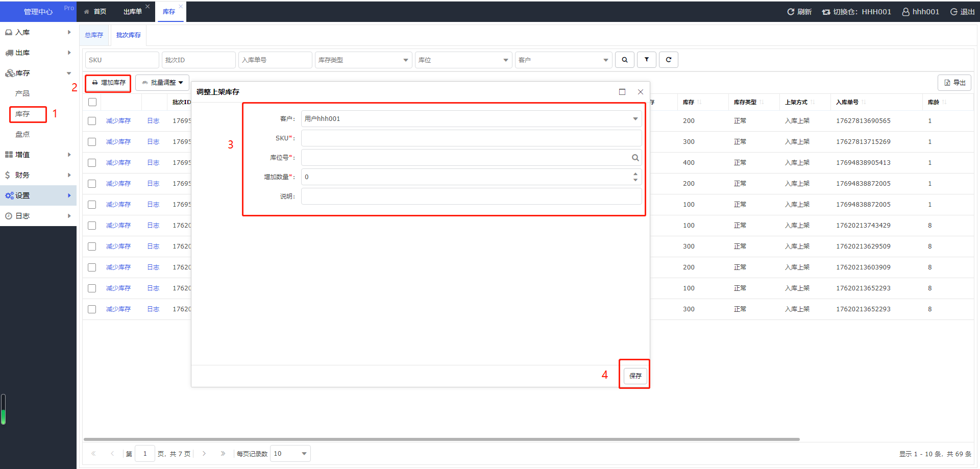Select 盘点 in sidebar
Screen dimensions: 980x469
coord(22,134)
